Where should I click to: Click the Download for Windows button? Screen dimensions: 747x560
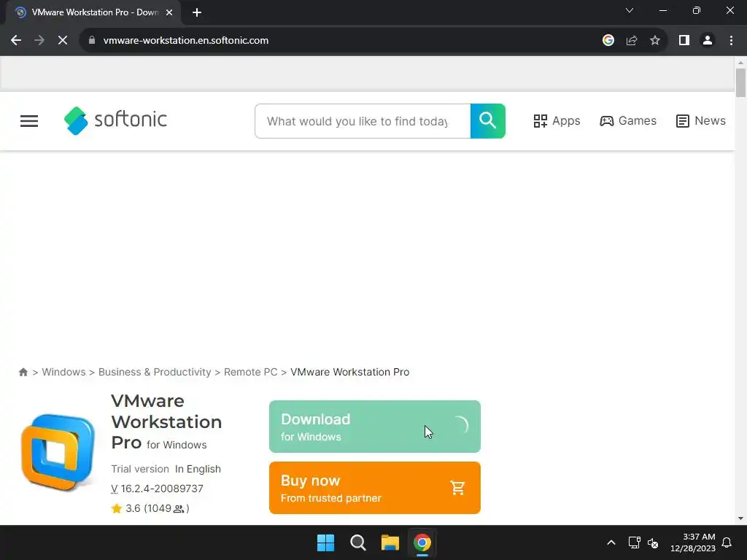[374, 427]
